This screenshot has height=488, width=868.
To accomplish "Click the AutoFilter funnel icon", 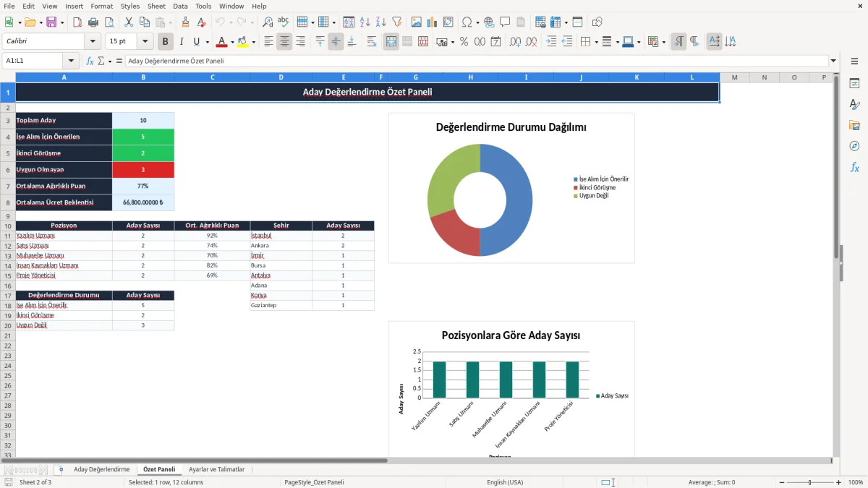I will (x=397, y=22).
